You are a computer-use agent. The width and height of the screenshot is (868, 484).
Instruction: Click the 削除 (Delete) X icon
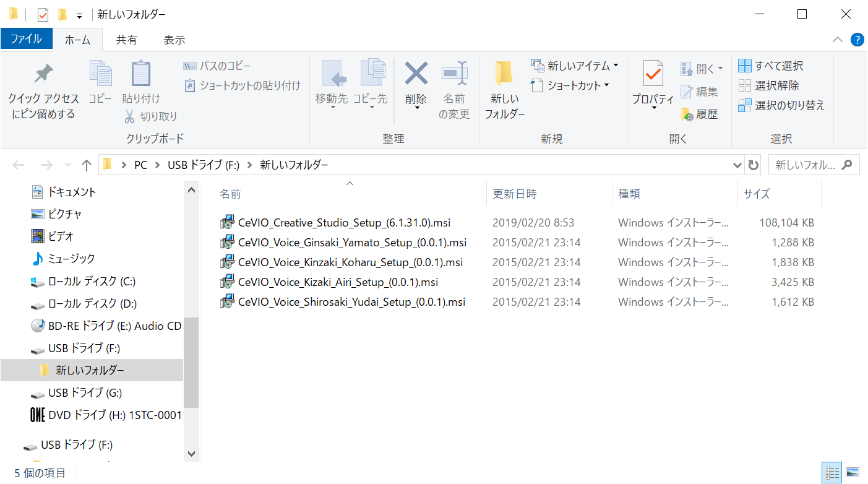pos(416,74)
